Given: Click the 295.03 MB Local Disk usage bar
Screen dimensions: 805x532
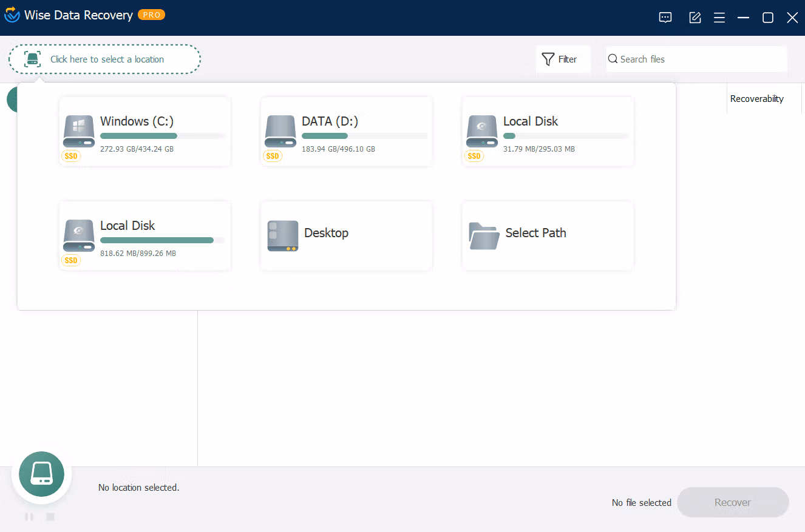Looking at the screenshot, I should (566, 136).
